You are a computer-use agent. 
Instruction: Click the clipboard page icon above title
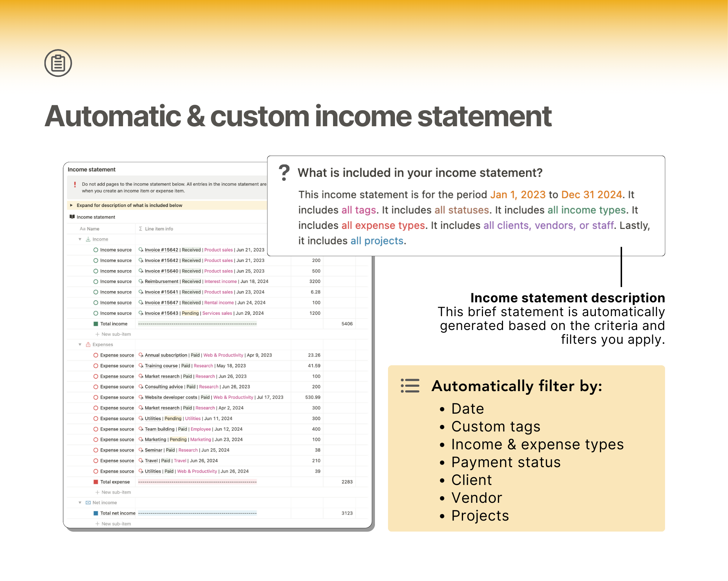tap(58, 63)
